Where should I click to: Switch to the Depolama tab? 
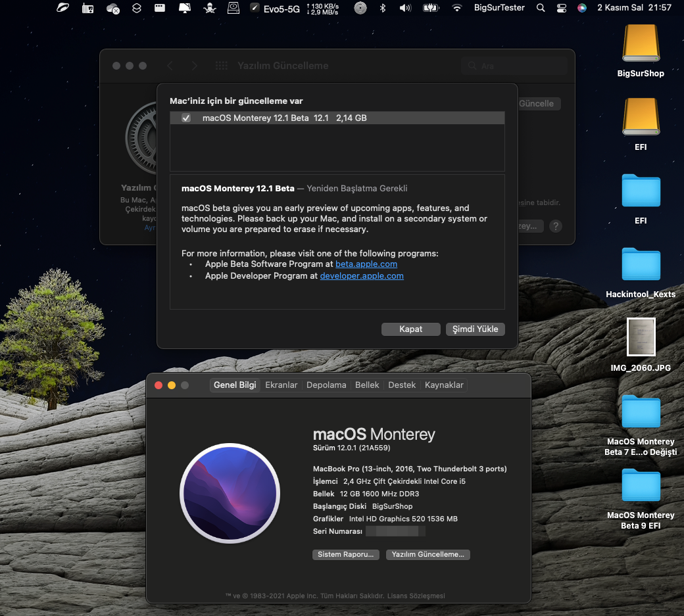(326, 385)
